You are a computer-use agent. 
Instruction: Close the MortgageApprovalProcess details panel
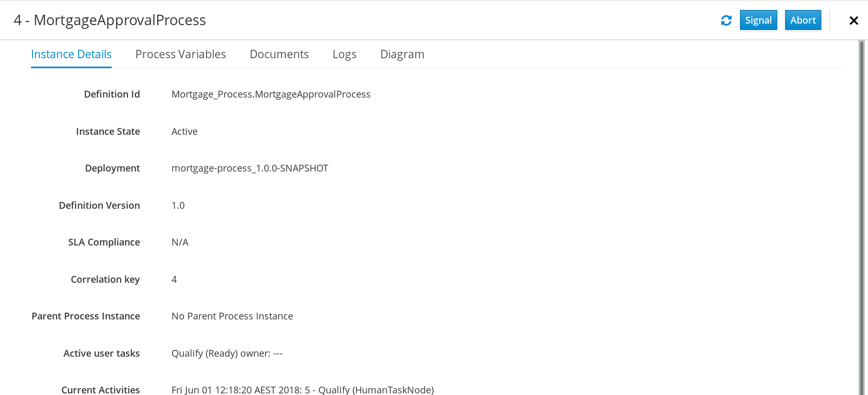(x=854, y=20)
